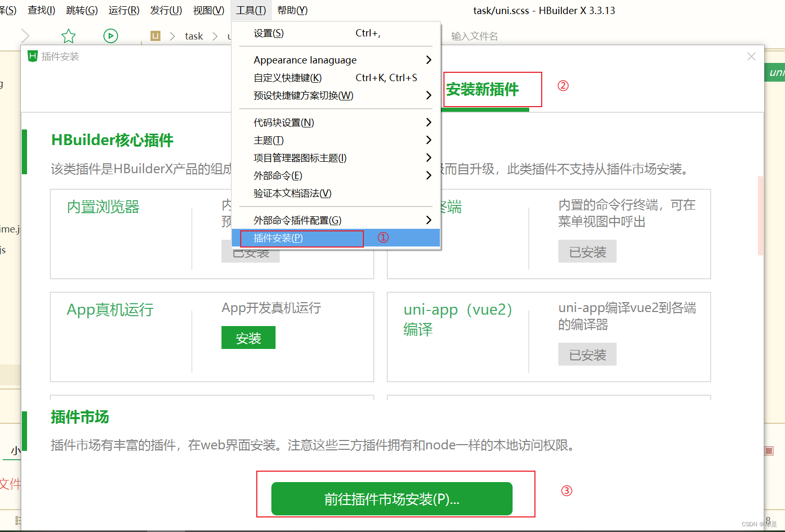Click the forward navigation arrow in toolbar
Viewport: 785px width, 532px height.
point(25,36)
